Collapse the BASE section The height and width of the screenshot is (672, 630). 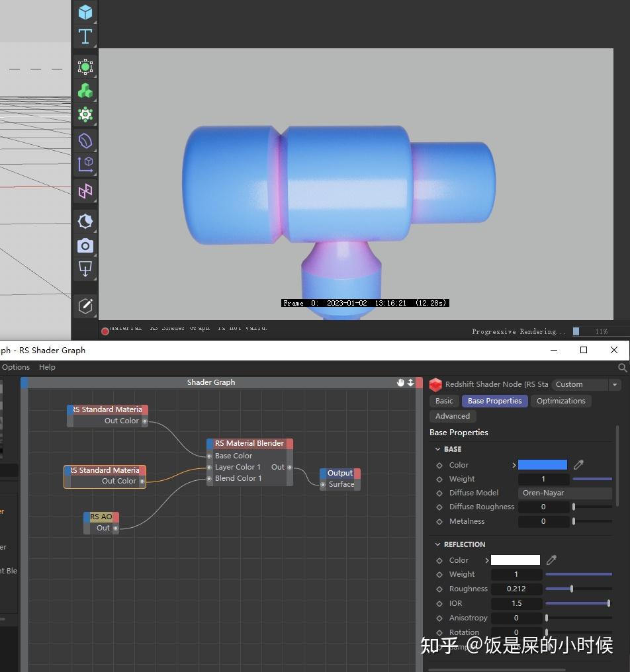point(437,449)
